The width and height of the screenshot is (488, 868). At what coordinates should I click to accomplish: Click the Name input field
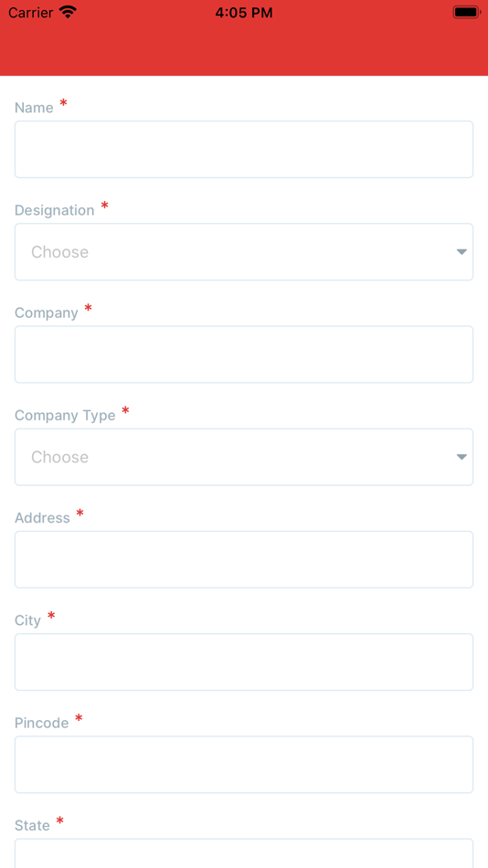[244, 150]
